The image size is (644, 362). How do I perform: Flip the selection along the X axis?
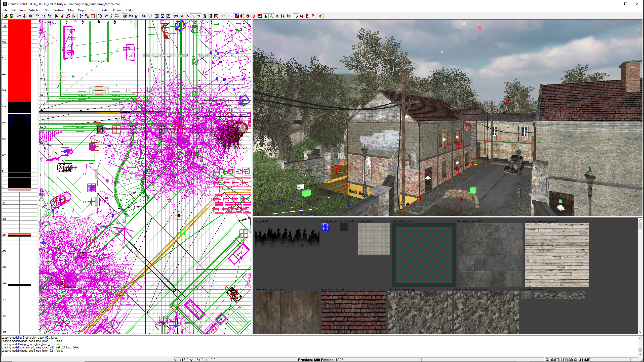pyautogui.click(x=19, y=16)
